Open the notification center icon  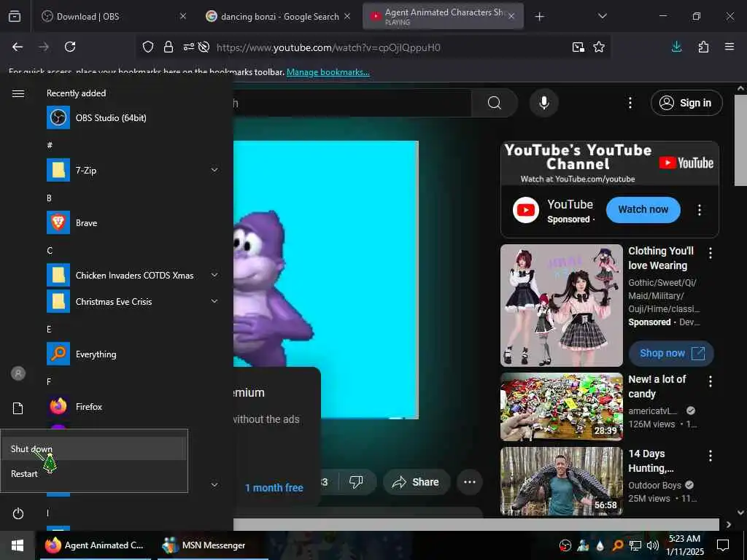pos(723,545)
